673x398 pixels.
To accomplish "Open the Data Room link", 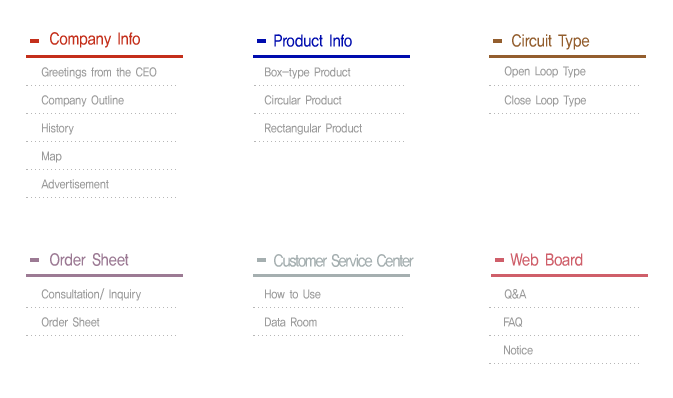I will (x=291, y=322).
